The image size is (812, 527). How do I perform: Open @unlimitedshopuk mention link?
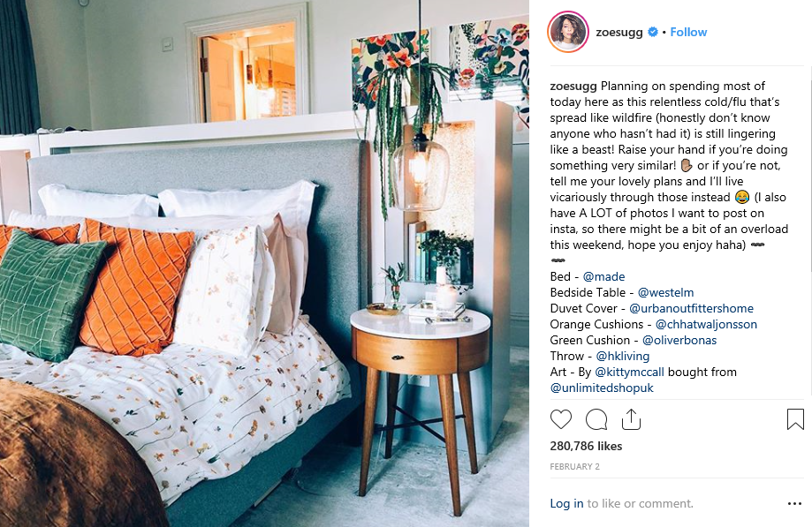pos(602,388)
